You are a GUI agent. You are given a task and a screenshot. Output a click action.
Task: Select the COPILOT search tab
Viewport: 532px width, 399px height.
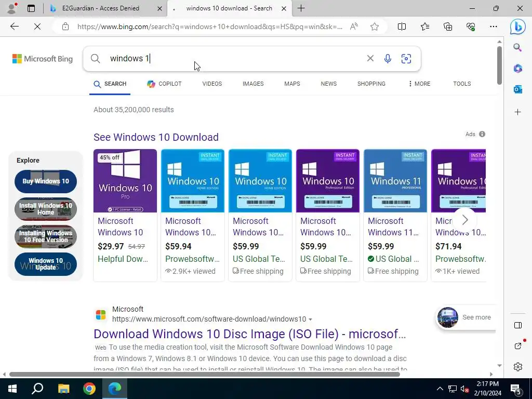coord(164,84)
